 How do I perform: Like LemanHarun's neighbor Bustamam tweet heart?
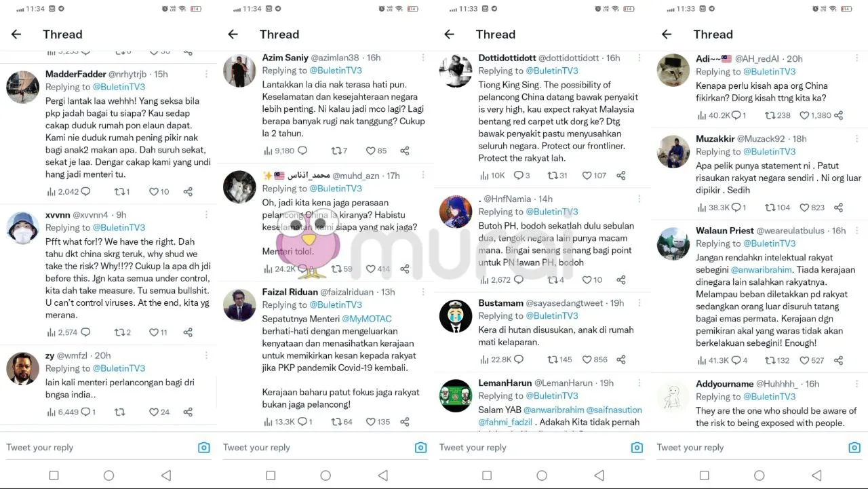click(587, 359)
